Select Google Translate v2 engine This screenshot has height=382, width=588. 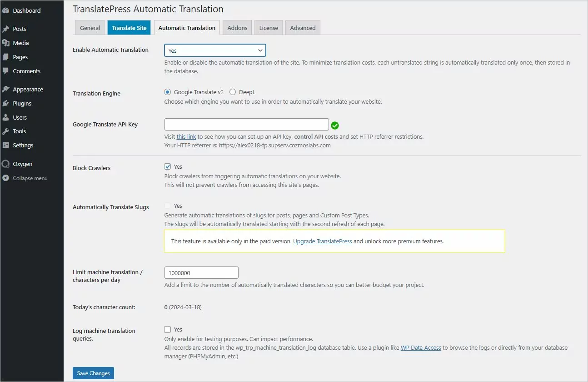point(168,92)
